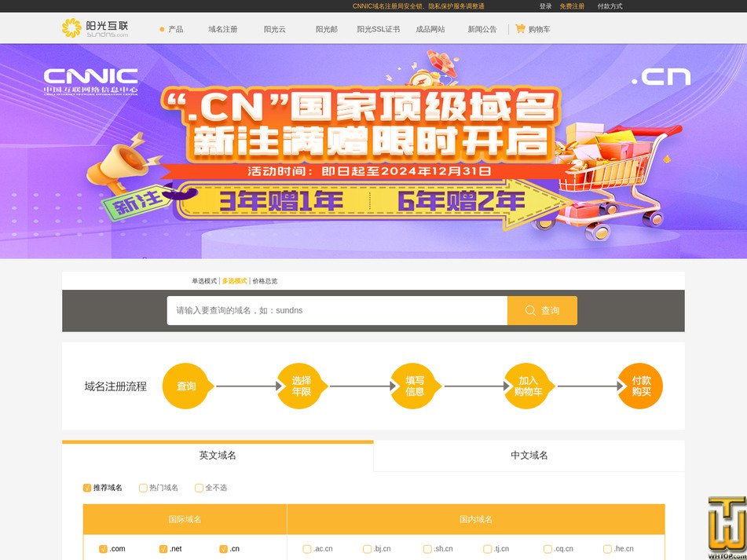
Task: Open the 新闻公告 menu item
Action: point(482,29)
